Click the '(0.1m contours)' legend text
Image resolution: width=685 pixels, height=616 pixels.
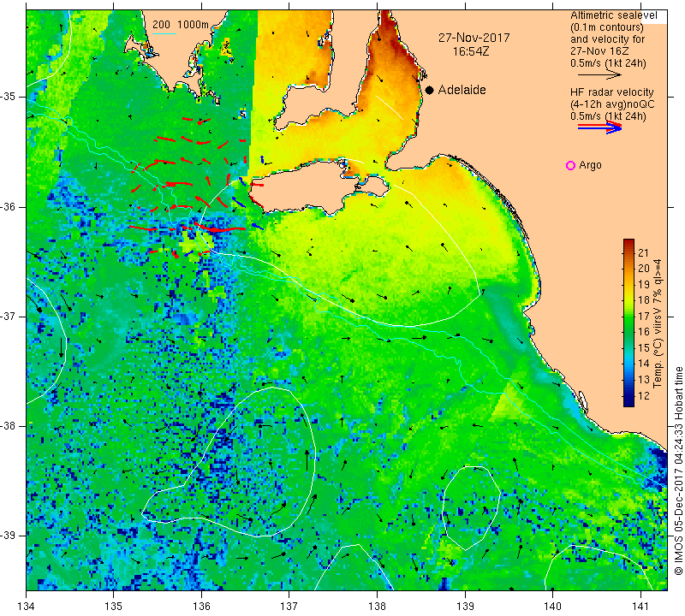click(x=607, y=27)
